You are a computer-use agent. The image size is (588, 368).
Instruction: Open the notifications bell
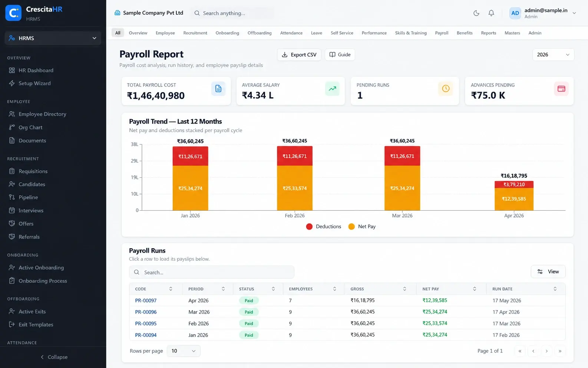click(x=491, y=13)
